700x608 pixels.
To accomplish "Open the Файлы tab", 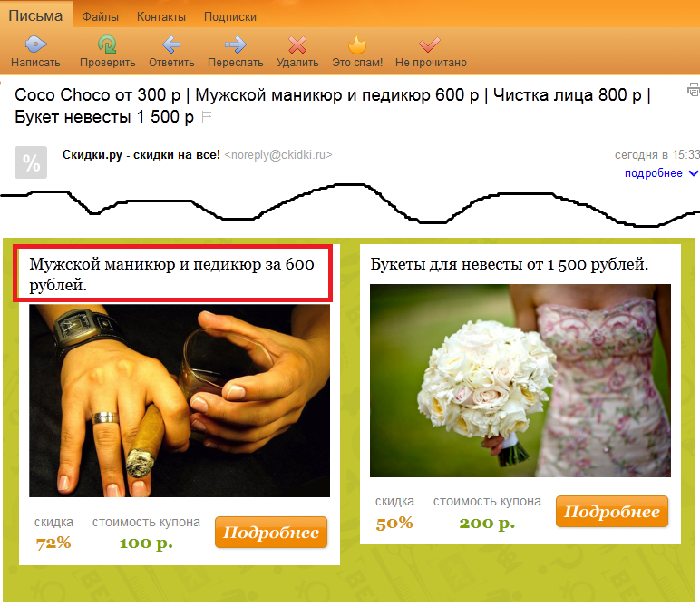I will [x=100, y=16].
